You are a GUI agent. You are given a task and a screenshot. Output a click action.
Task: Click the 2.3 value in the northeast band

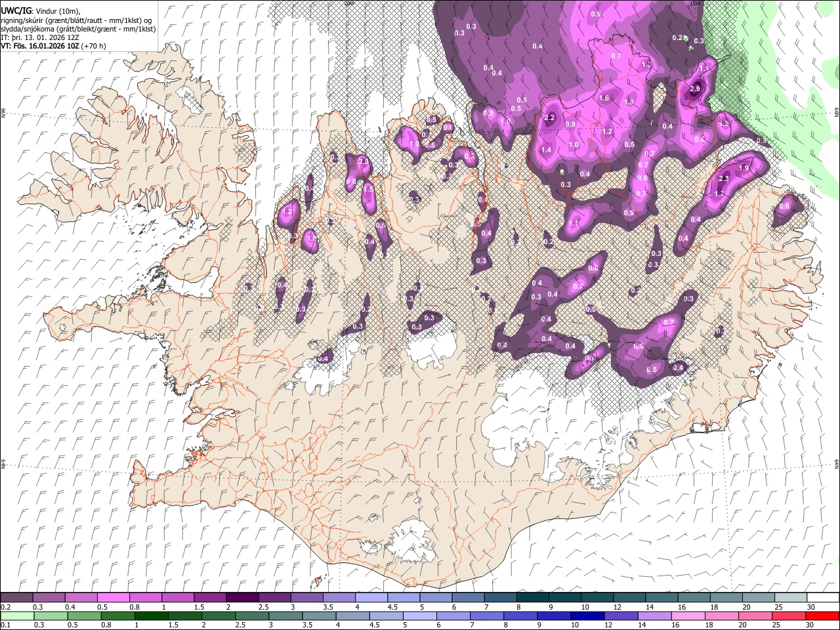pos(724,178)
